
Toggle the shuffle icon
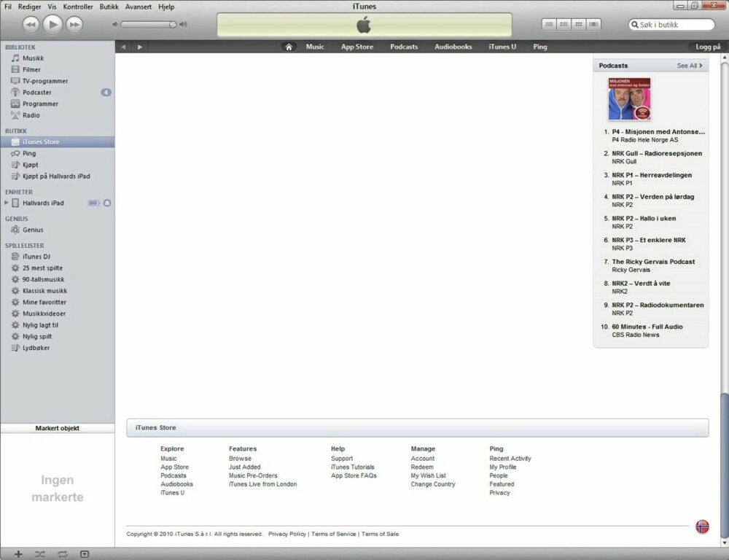click(x=40, y=554)
